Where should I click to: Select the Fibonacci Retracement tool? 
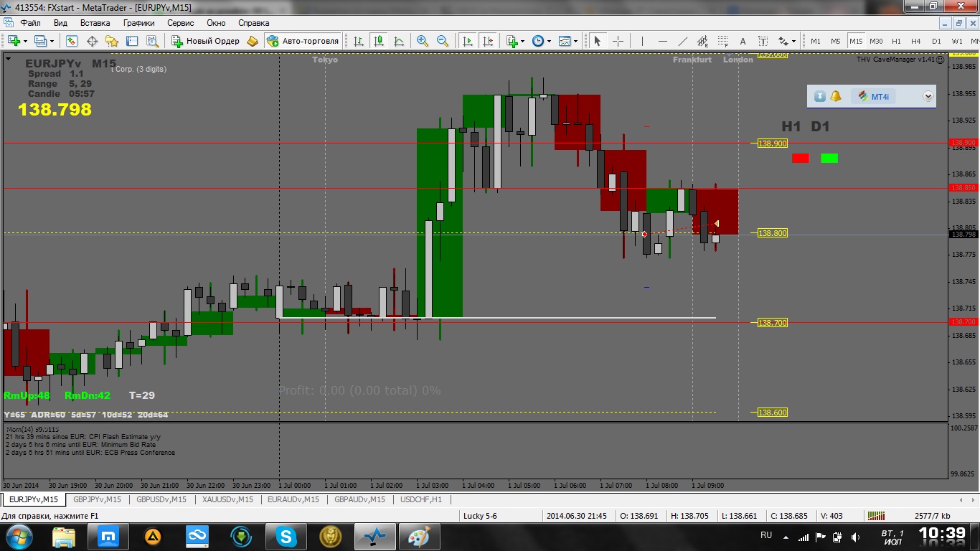click(x=722, y=41)
